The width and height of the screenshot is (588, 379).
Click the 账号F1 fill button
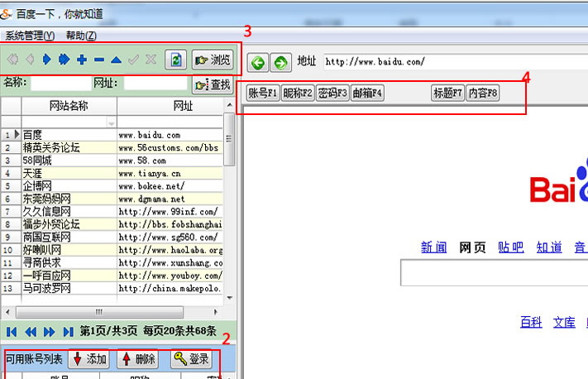click(262, 93)
